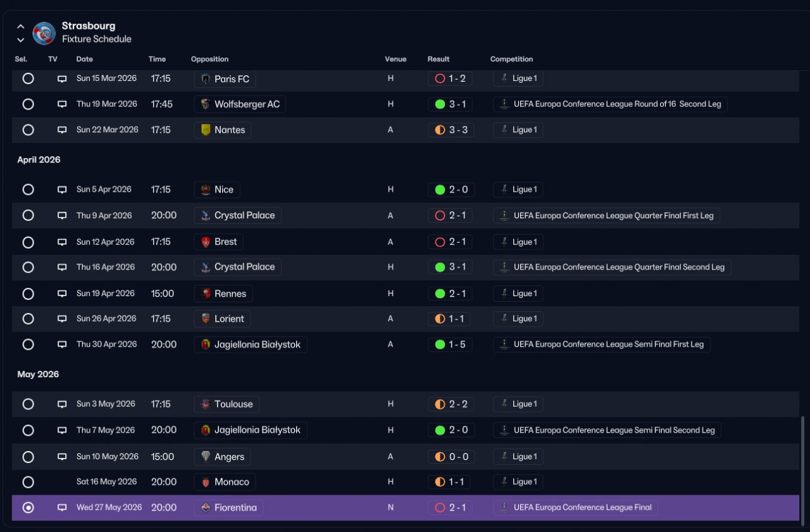Click the TV icon for Thu 16 Apr 2026

pos(62,268)
